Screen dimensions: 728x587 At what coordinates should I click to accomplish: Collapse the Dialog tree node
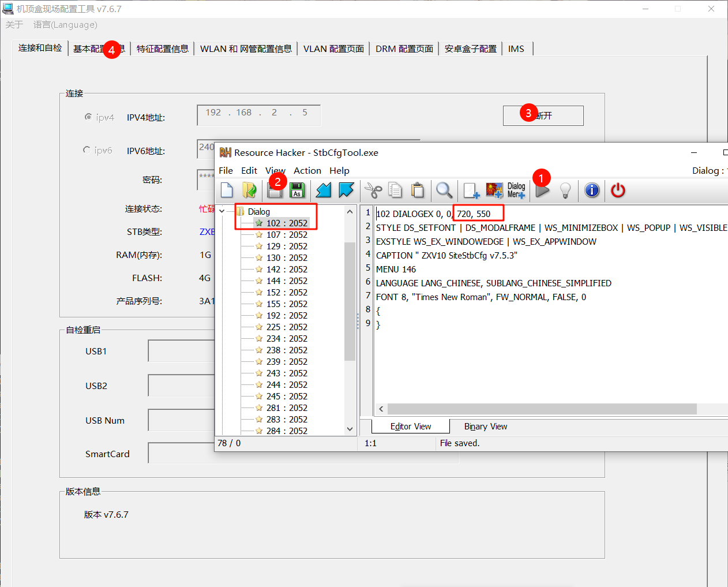(222, 211)
